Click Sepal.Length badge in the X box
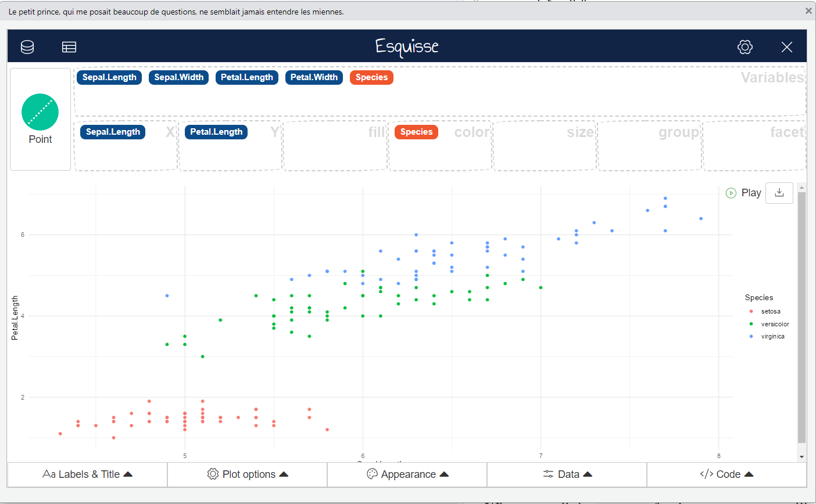 [113, 132]
